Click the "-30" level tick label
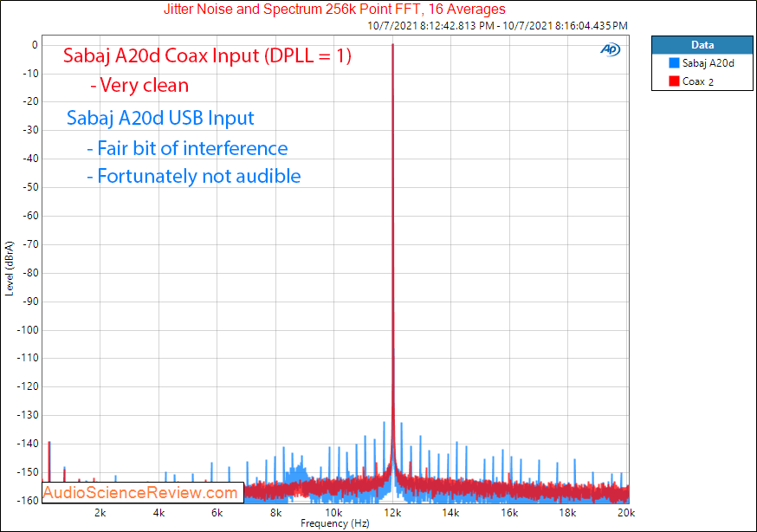The image size is (757, 532). tap(30, 130)
